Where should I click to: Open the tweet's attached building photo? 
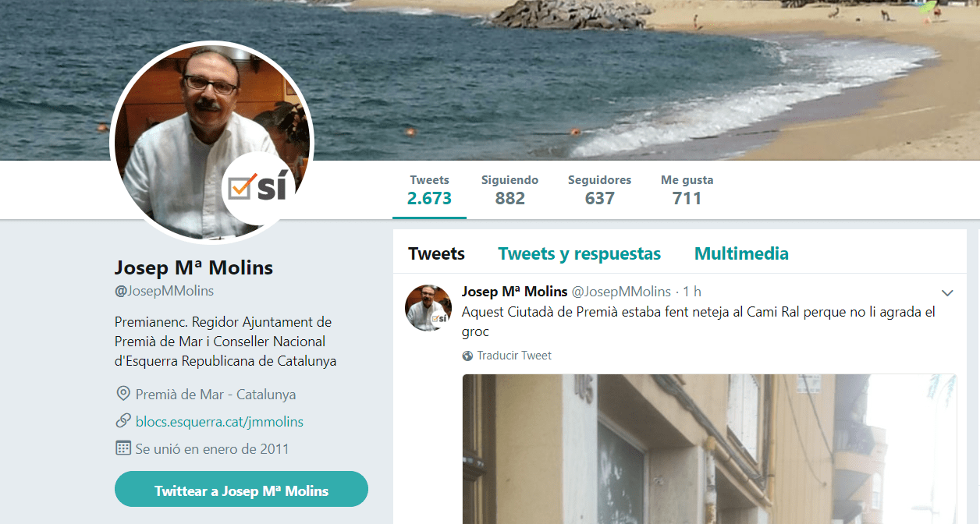709,449
